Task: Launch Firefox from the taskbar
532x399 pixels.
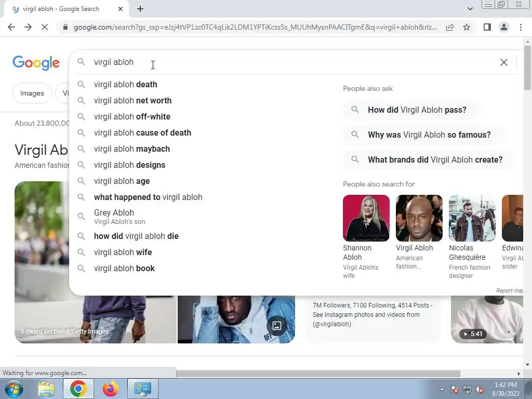Action: (111, 389)
